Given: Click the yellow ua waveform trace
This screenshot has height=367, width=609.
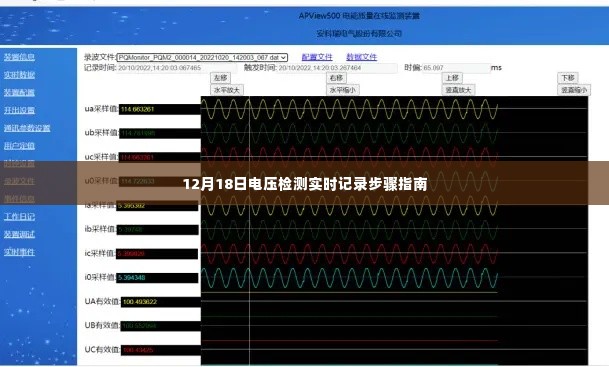Looking at the screenshot, I should pos(350,109).
